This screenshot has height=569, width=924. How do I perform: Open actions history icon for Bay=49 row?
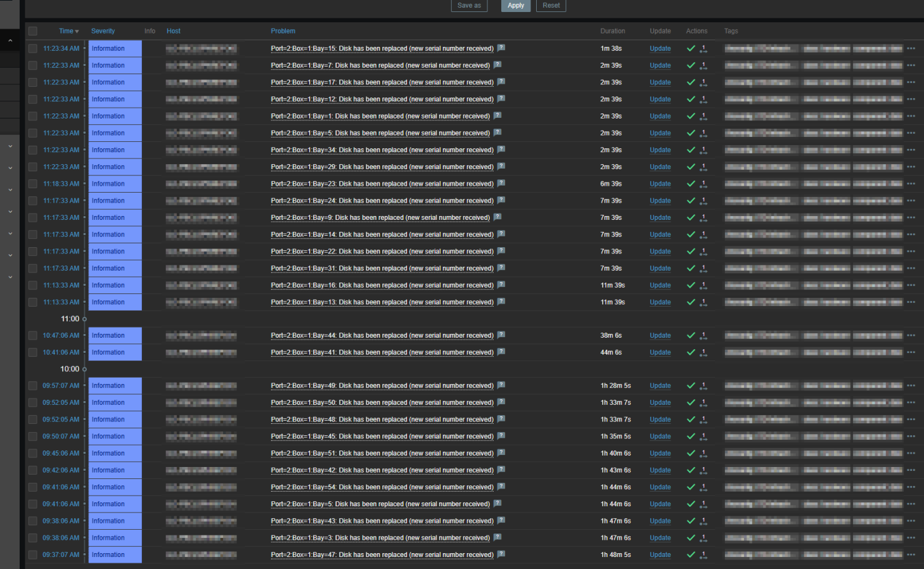point(703,386)
